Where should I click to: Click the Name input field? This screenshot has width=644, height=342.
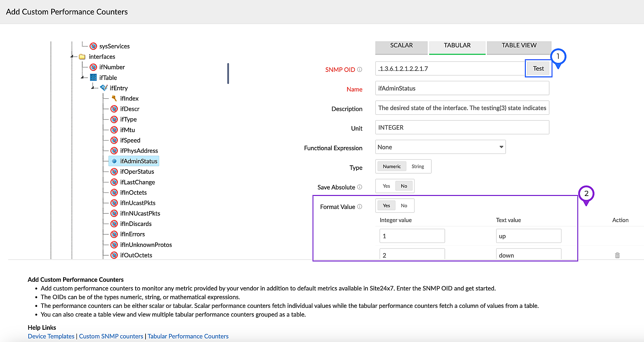(462, 88)
